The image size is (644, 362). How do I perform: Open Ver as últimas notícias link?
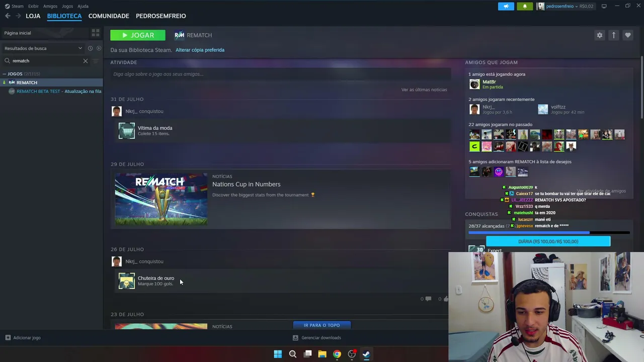pyautogui.click(x=424, y=89)
